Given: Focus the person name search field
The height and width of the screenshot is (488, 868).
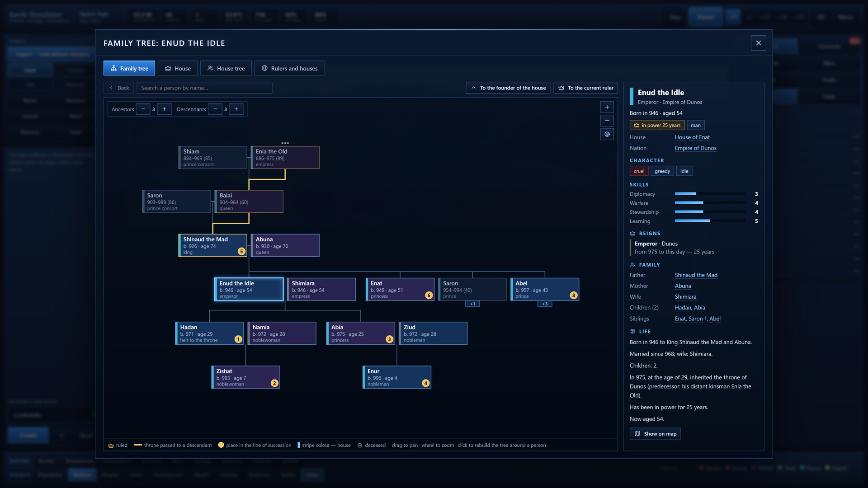Looking at the screenshot, I should (204, 88).
